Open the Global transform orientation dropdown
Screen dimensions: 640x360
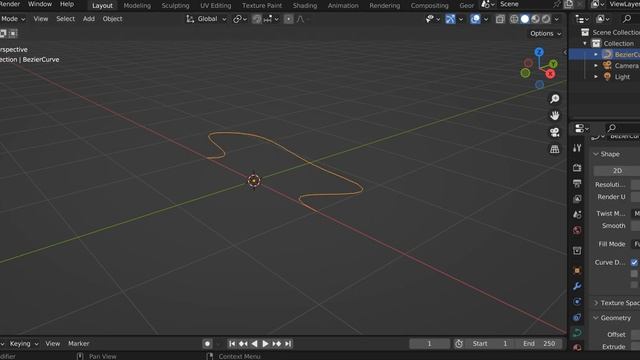coord(206,19)
